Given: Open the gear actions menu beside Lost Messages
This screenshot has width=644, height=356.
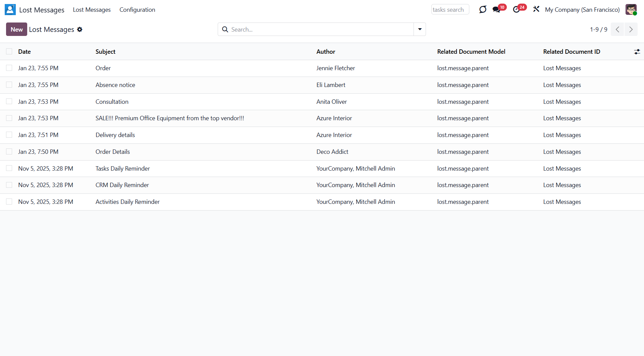Looking at the screenshot, I should pos(80,30).
